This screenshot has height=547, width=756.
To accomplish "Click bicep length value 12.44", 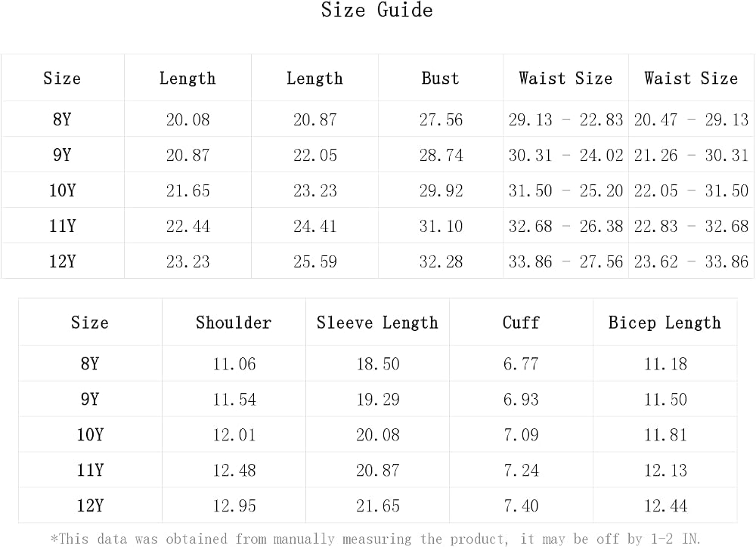I will click(x=665, y=505).
